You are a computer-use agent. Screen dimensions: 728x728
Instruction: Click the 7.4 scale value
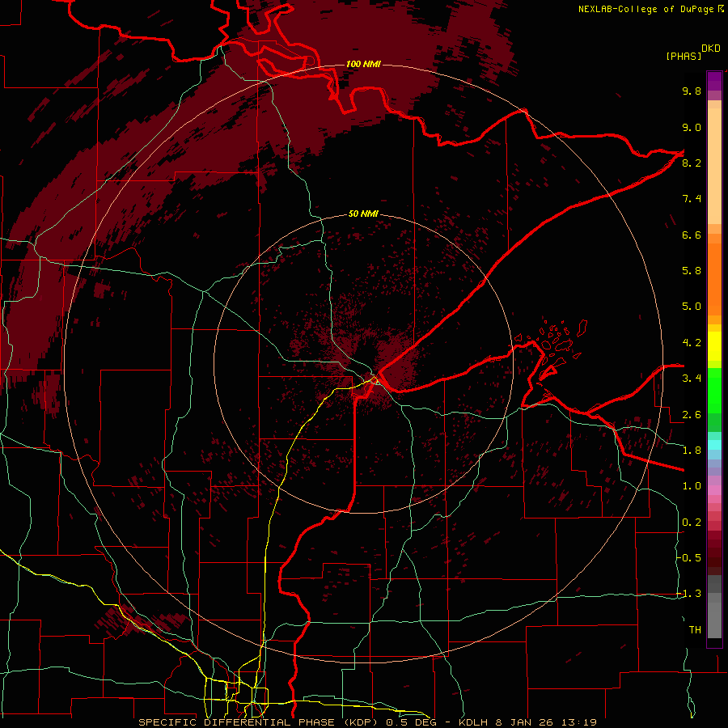pos(692,199)
